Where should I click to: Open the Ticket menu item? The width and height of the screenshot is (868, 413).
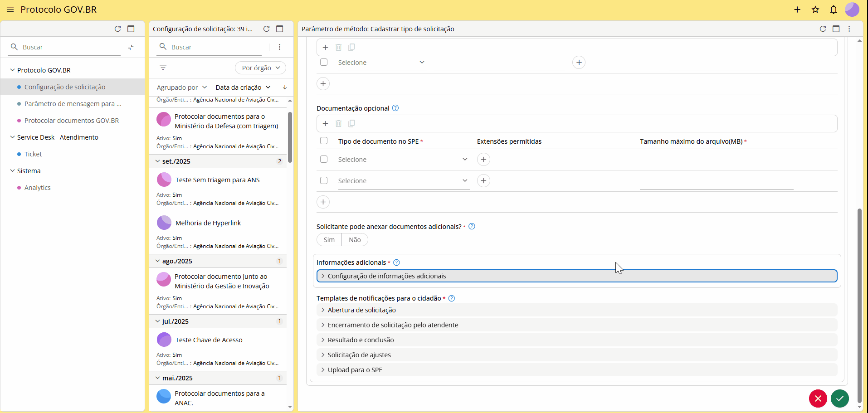(x=73, y=154)
